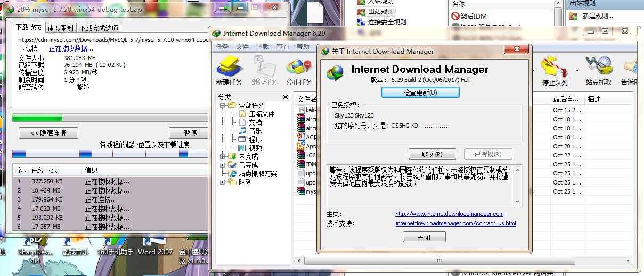Open the 查看 menu in IDM
644x276 pixels.
tap(283, 47)
